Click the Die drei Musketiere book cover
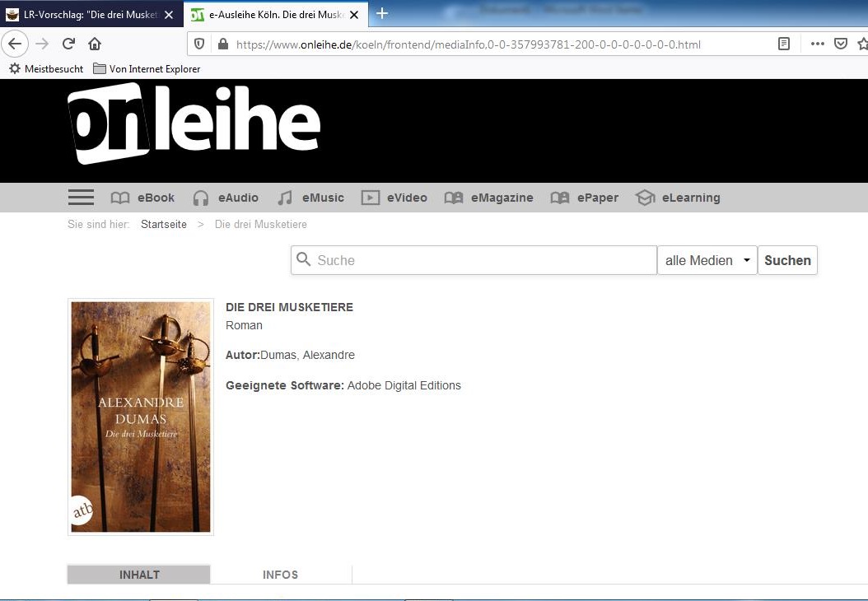Viewport: 868px width, 601px height. click(141, 417)
